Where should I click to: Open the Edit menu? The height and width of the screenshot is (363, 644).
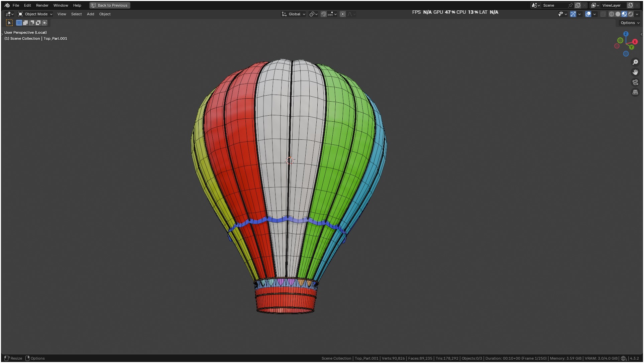pyautogui.click(x=27, y=5)
